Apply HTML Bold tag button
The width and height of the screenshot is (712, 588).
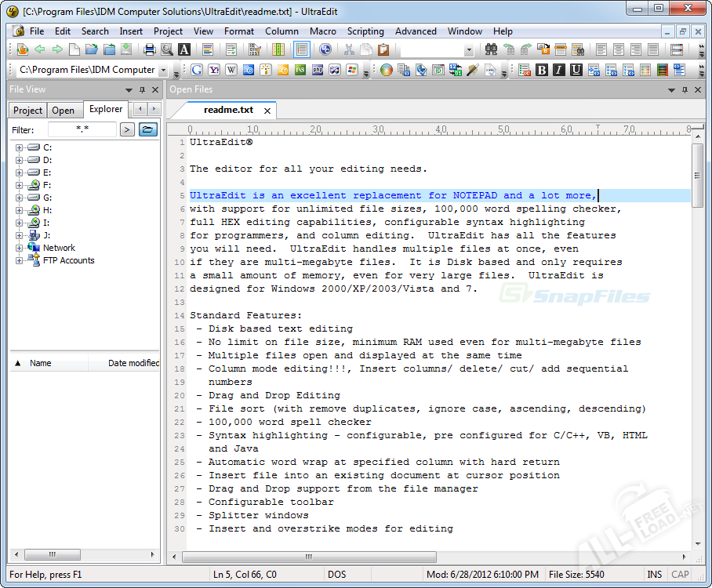[542, 70]
